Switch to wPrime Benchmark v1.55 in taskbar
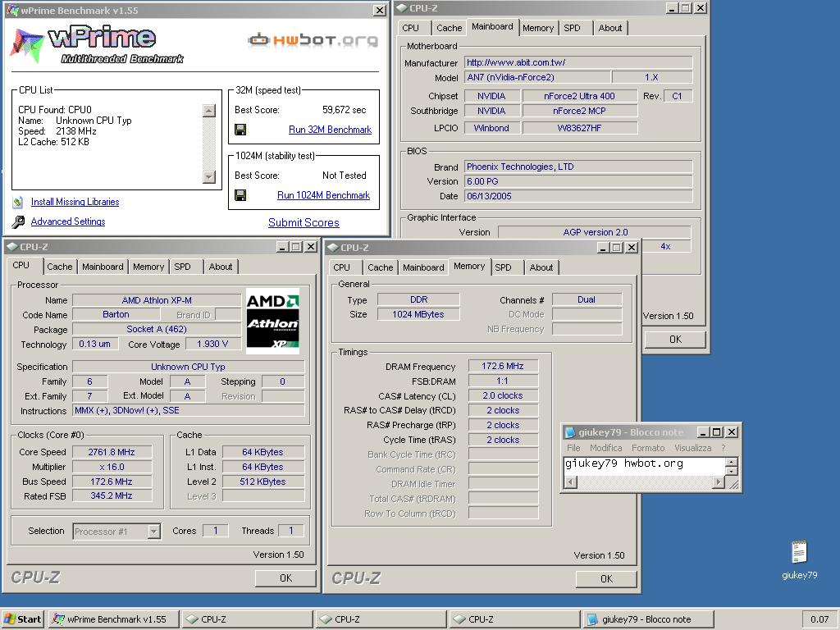The height and width of the screenshot is (630, 840). 114,619
